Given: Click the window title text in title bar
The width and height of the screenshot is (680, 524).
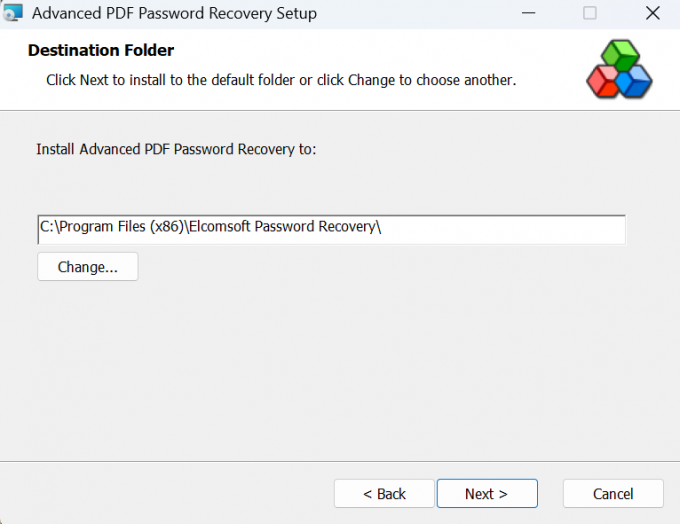Looking at the screenshot, I should click(x=174, y=13).
